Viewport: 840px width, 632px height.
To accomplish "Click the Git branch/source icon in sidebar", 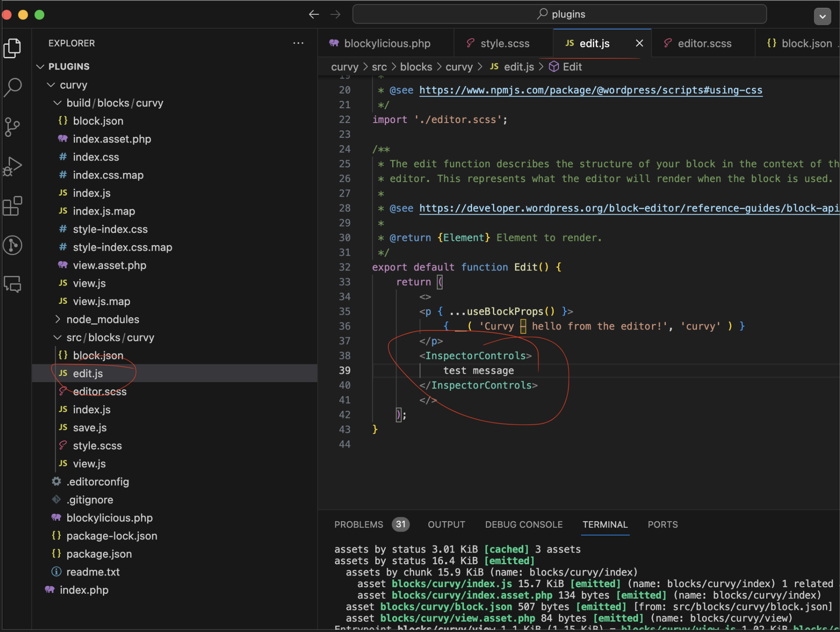I will point(13,126).
